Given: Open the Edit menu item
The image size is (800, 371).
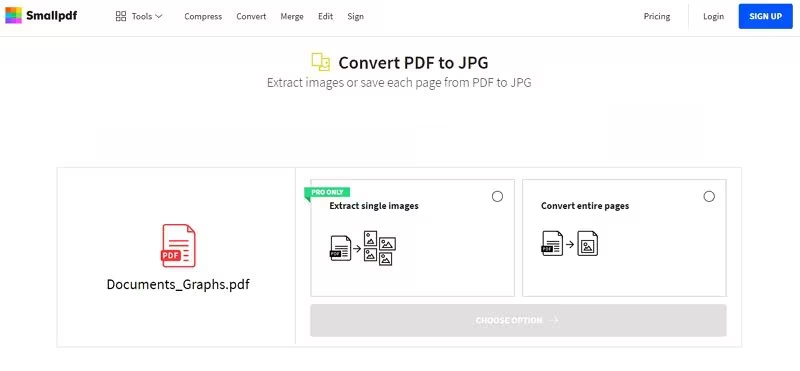Looking at the screenshot, I should pos(326,16).
